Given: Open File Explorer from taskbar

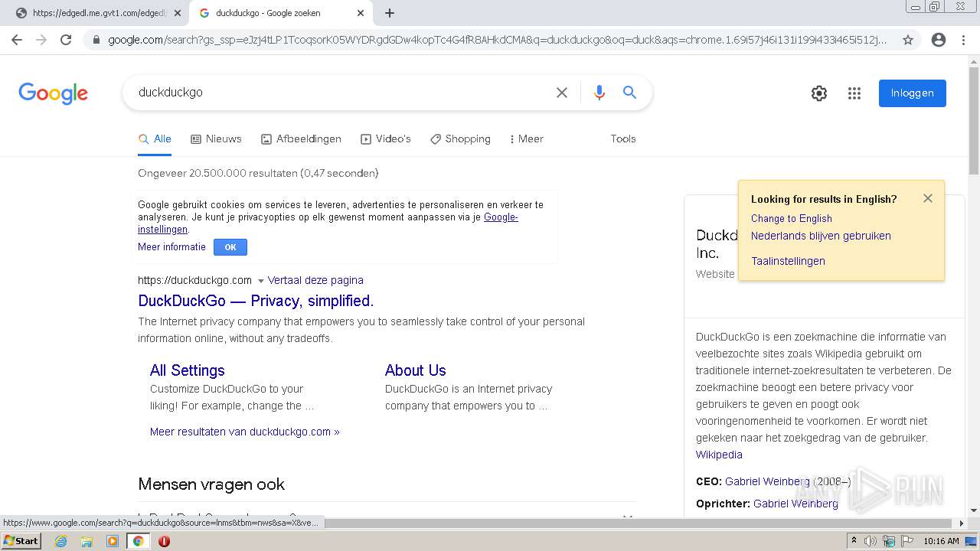Looking at the screenshot, I should [87, 541].
